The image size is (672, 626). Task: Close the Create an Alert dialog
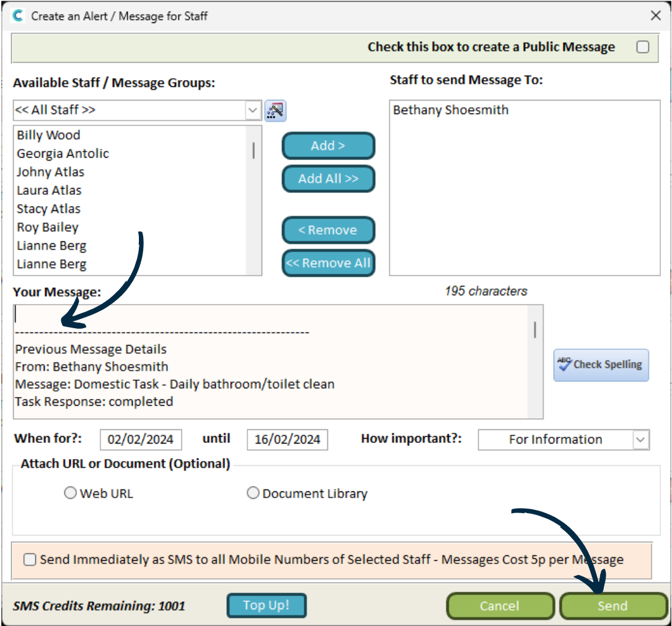(655, 16)
